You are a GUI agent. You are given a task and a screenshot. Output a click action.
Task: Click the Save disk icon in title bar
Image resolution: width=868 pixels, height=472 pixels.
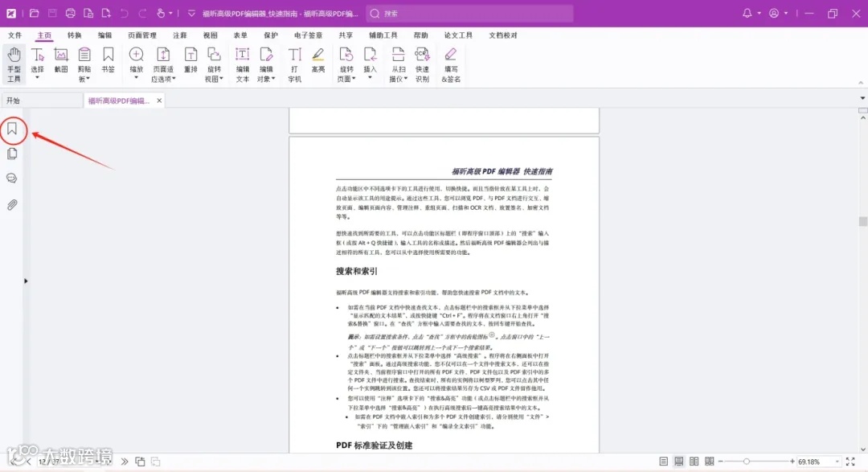point(52,14)
